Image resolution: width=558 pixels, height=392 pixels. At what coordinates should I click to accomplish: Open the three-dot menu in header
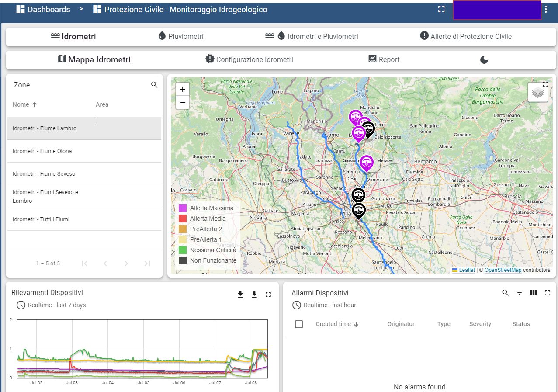click(546, 10)
